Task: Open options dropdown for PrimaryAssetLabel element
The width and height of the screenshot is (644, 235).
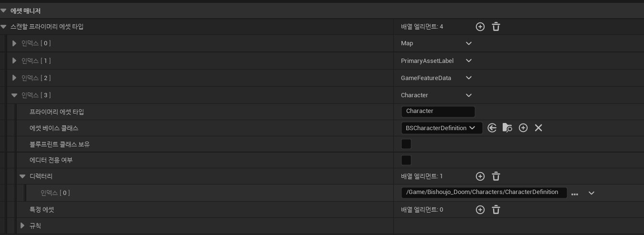Action: (x=469, y=61)
